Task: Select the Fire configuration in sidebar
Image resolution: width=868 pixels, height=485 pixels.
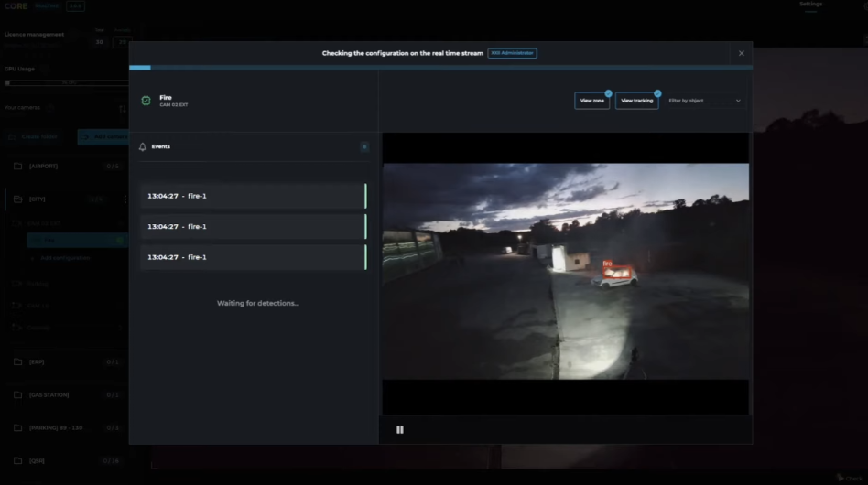Action: coord(78,241)
